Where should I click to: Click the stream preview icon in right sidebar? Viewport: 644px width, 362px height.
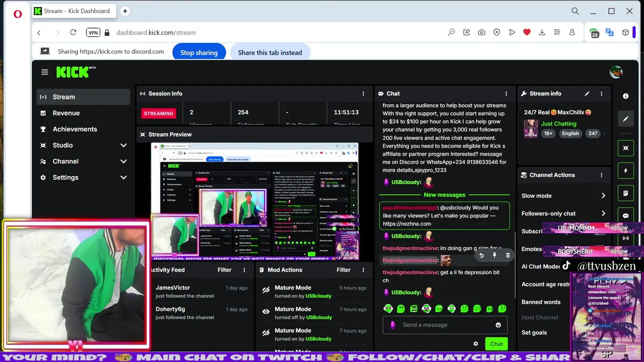(626, 148)
